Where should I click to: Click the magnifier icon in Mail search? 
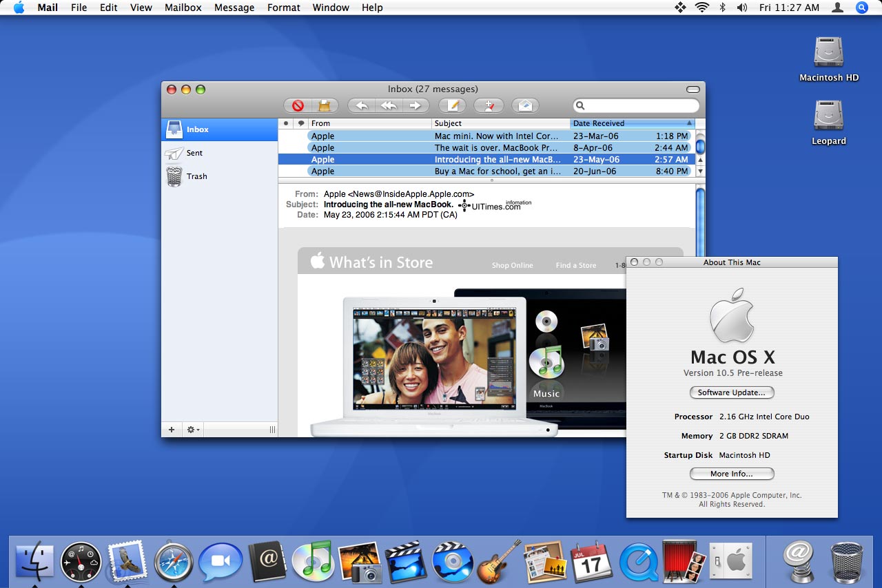coord(581,106)
